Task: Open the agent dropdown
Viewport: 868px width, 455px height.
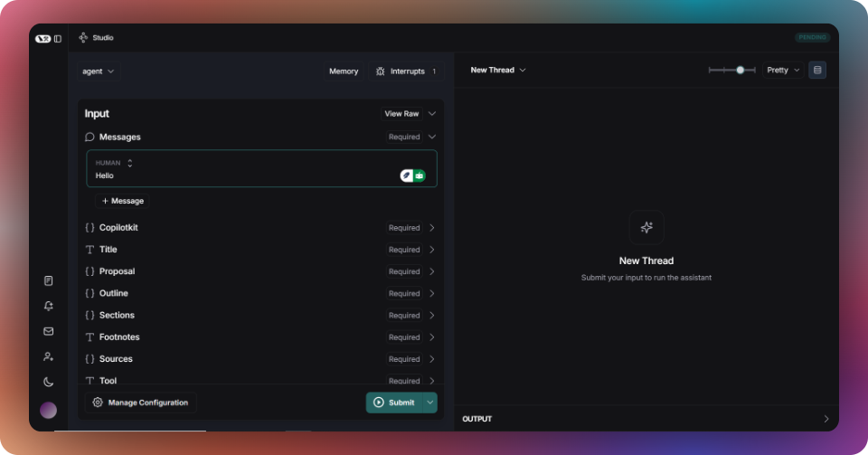Action: tap(98, 71)
